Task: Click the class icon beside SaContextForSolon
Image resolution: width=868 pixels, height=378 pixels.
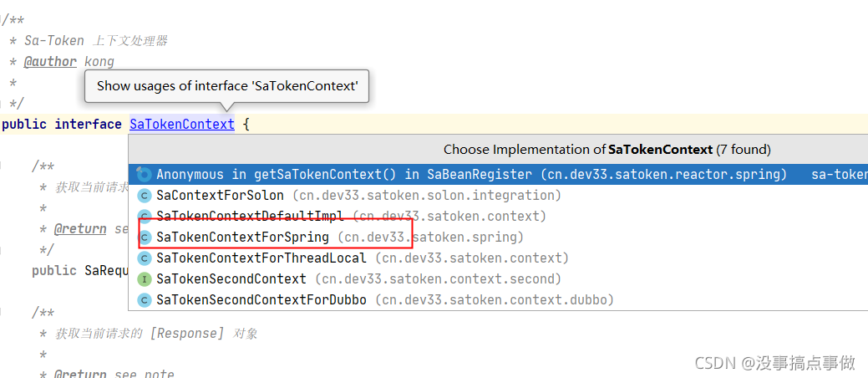Action: click(144, 196)
